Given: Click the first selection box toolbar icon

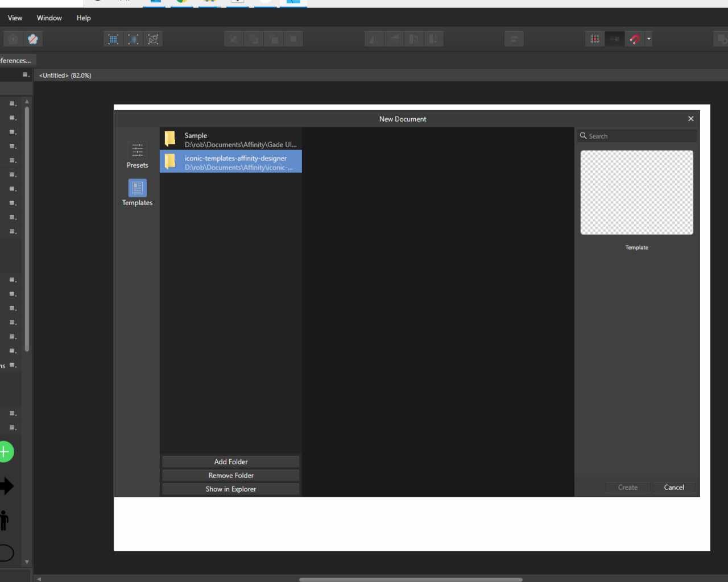Looking at the screenshot, I should coord(113,39).
